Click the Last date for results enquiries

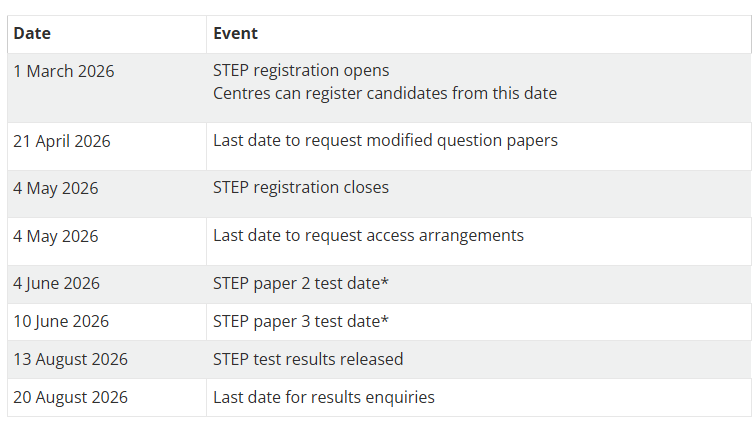(x=324, y=397)
